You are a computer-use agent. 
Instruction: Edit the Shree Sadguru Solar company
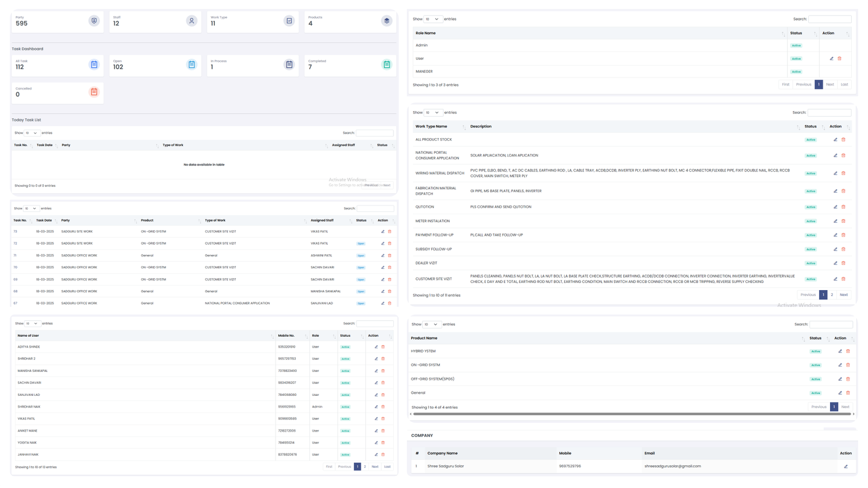pos(846,466)
